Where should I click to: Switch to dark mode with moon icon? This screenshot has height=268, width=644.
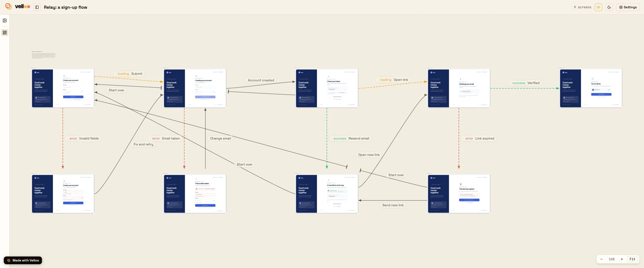[609, 7]
